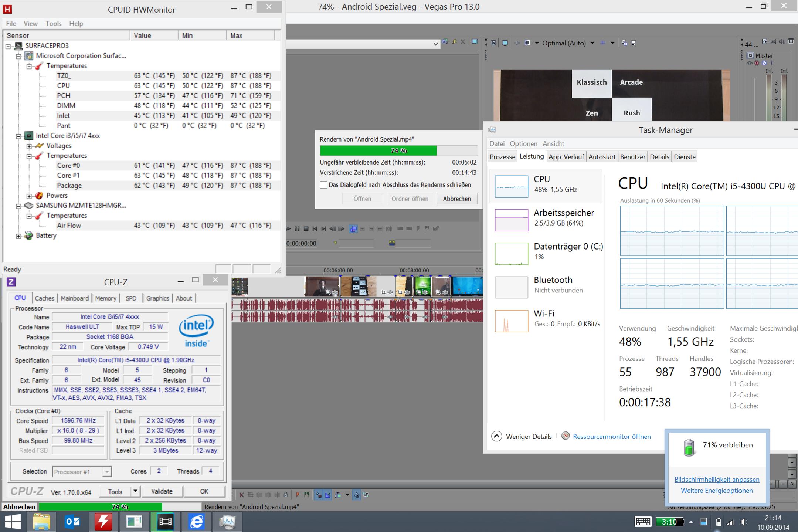Click the Bildschirmhelligkeit anpassen link
This screenshot has width=798, height=532.
[717, 479]
